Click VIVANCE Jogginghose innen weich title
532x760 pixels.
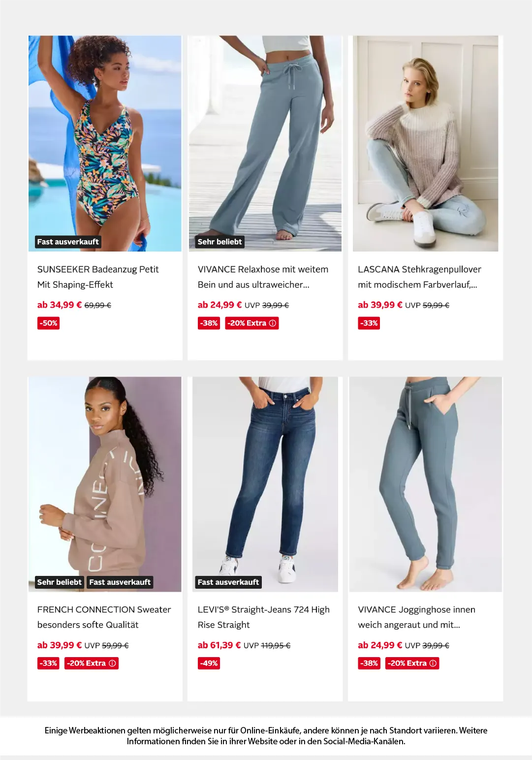click(x=417, y=617)
